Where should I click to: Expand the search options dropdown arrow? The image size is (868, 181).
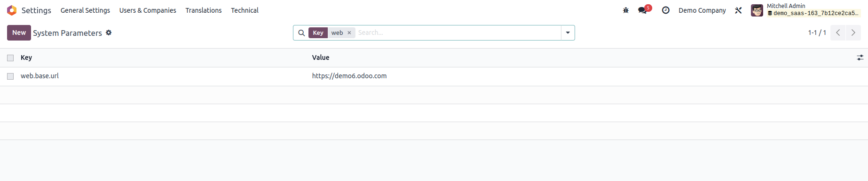[568, 33]
